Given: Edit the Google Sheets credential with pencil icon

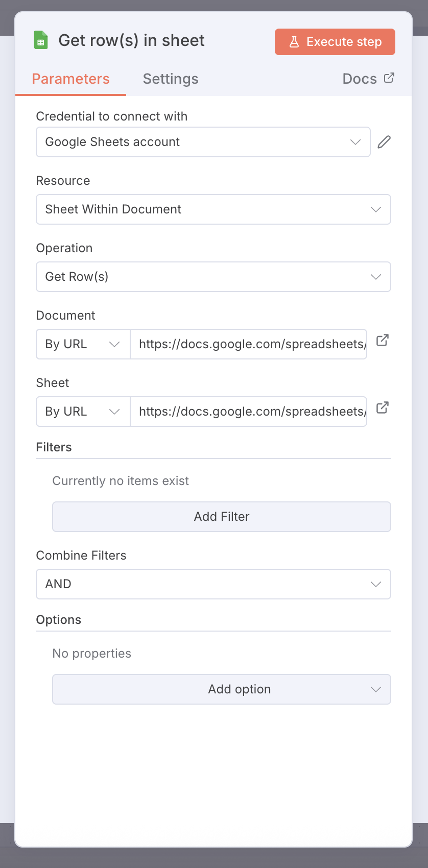Looking at the screenshot, I should tap(384, 142).
